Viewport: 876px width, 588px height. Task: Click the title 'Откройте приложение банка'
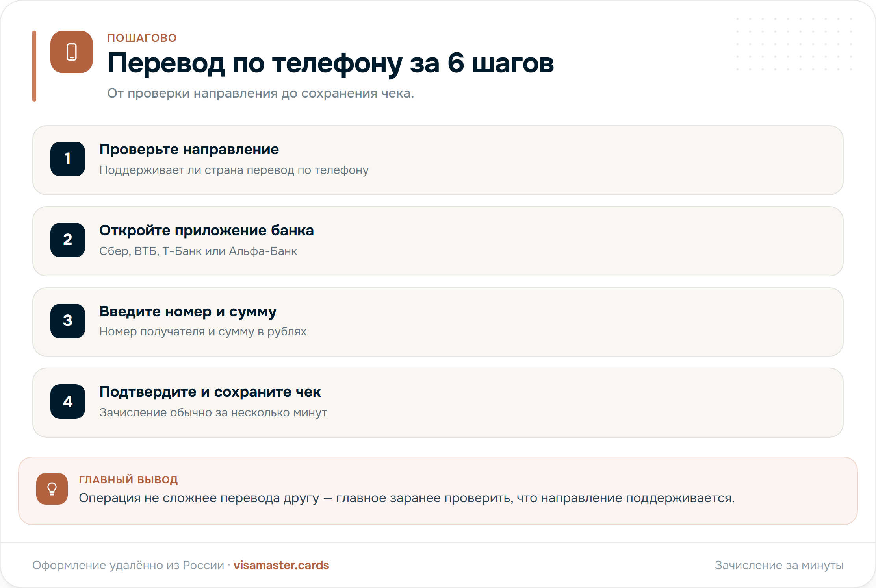coord(206,231)
